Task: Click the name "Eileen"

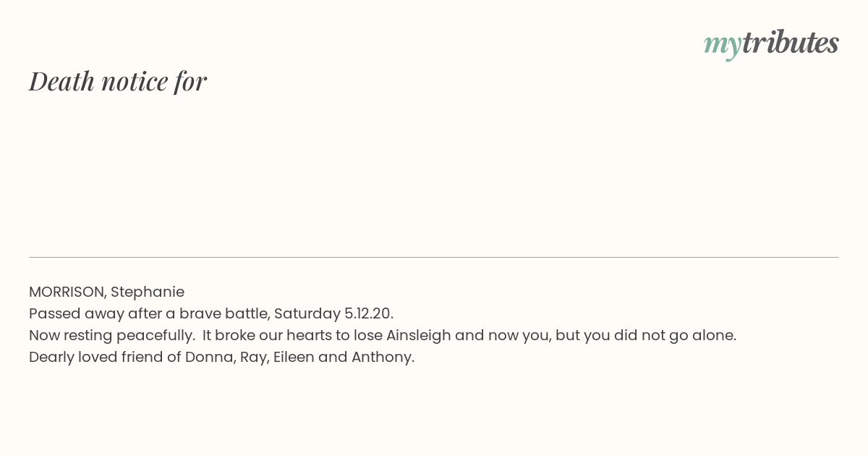Action: (294, 357)
